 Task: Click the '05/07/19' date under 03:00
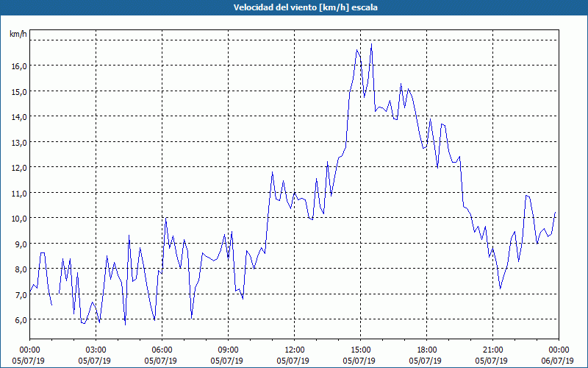tap(95, 361)
